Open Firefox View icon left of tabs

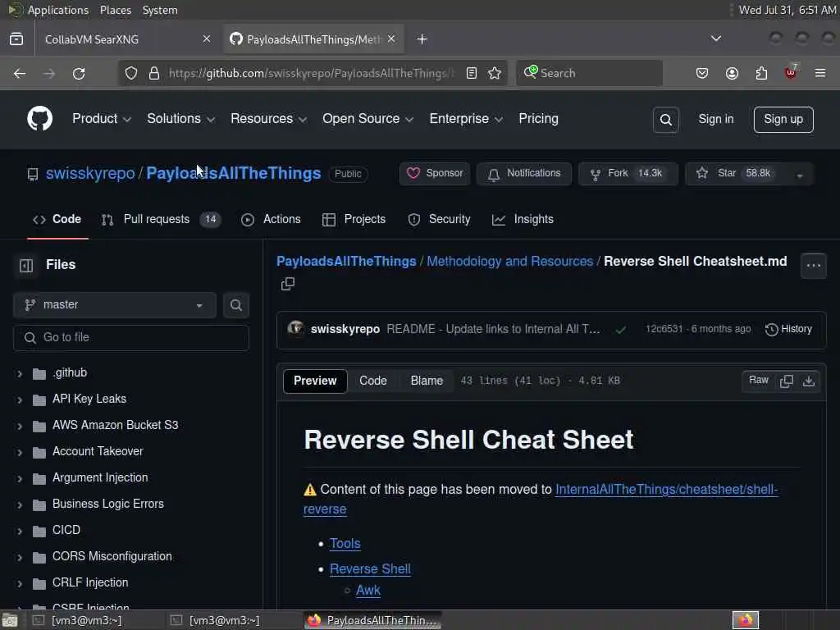(16, 39)
